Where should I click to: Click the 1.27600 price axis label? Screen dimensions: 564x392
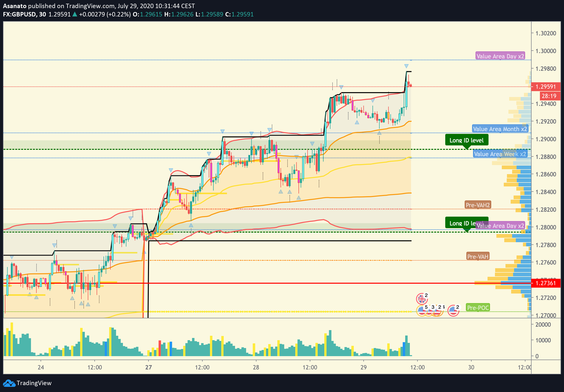(546, 262)
